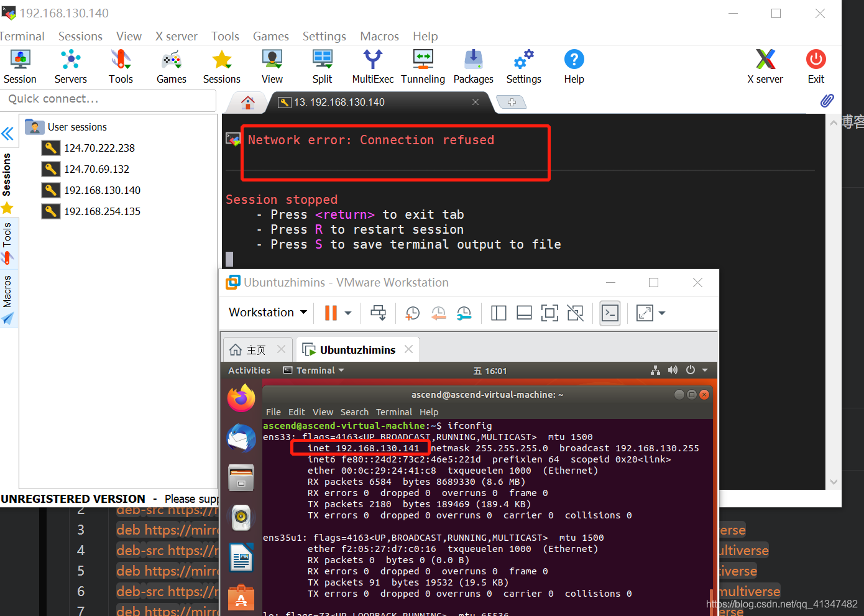Viewport: 864px width, 616px height.
Task: Expand the power options arrow beside pause
Action: (348, 313)
